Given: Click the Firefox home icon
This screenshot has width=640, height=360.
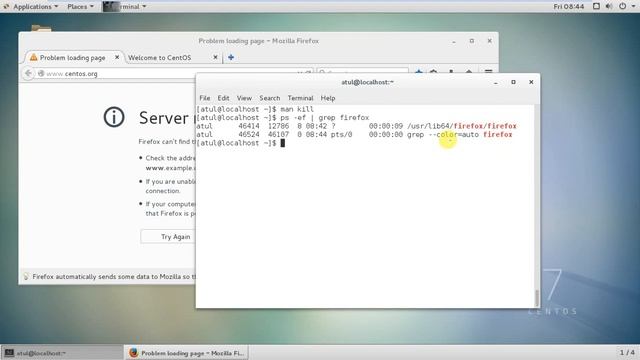Looking at the screenshot, I should coord(469,72).
